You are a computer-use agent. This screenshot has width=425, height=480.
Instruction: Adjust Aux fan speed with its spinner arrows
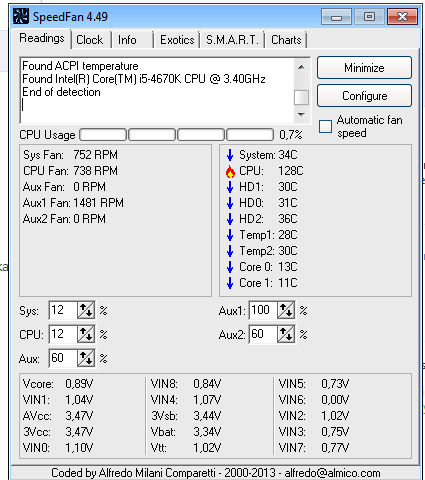point(86,358)
